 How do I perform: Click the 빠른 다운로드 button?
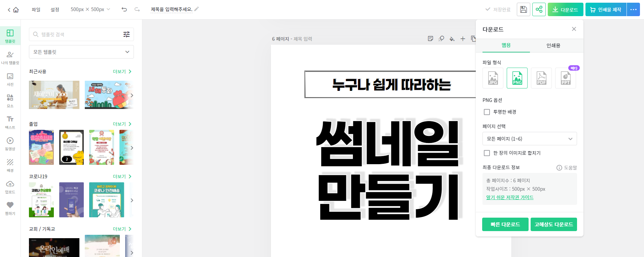click(x=505, y=224)
